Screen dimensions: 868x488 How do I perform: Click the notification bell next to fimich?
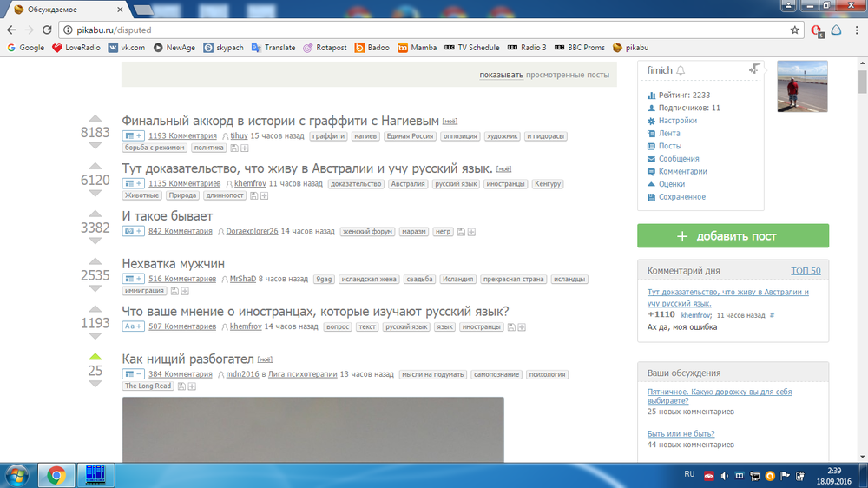[681, 70]
